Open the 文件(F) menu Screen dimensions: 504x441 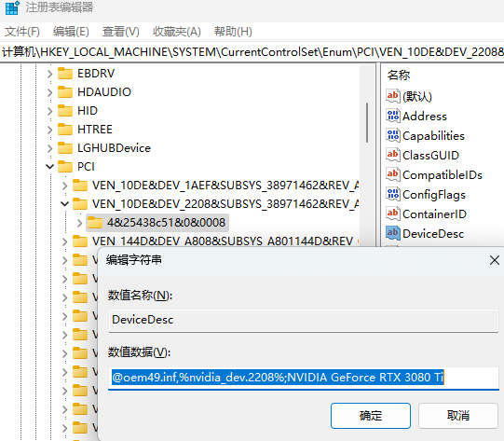point(21,32)
